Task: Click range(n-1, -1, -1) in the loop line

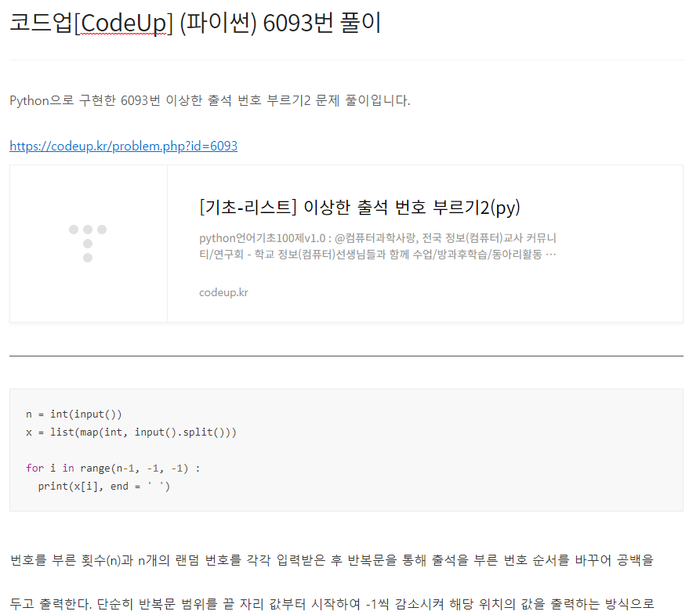Action: pos(134,468)
